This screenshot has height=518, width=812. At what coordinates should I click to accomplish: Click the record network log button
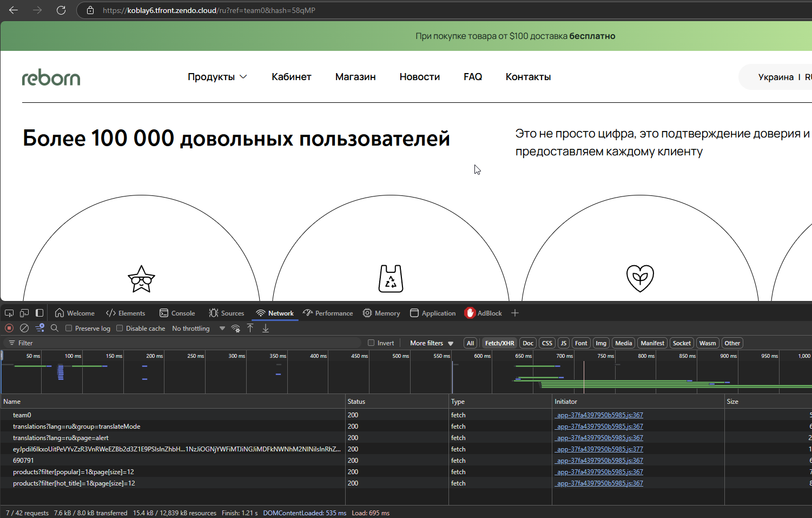tap(9, 328)
